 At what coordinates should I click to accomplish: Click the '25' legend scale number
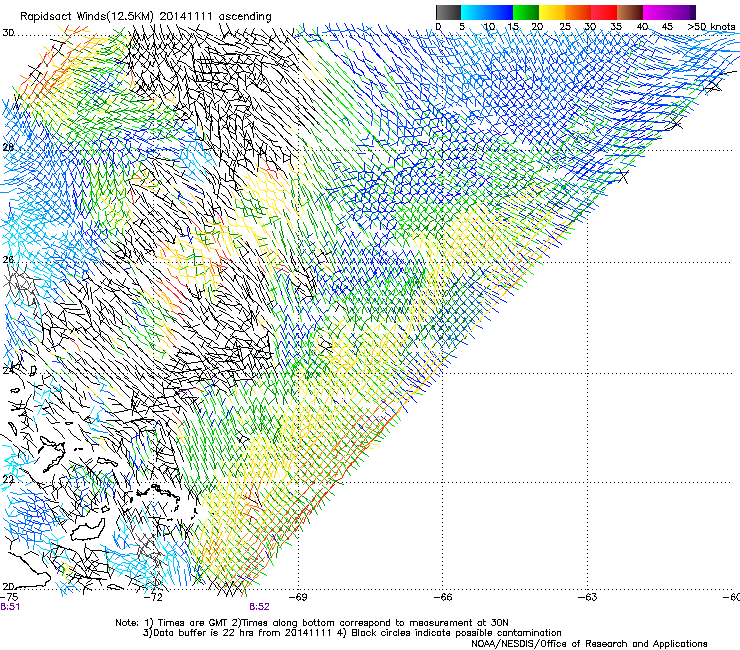[x=565, y=26]
